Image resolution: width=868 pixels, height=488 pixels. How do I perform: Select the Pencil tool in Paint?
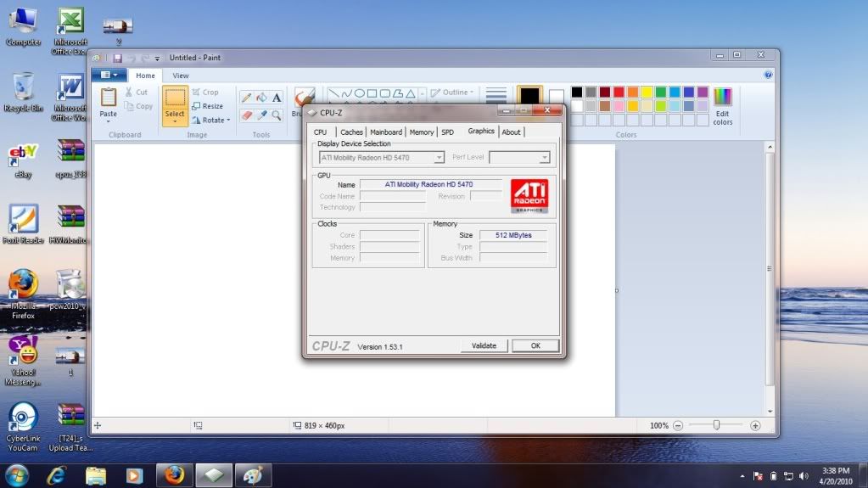[x=246, y=98]
